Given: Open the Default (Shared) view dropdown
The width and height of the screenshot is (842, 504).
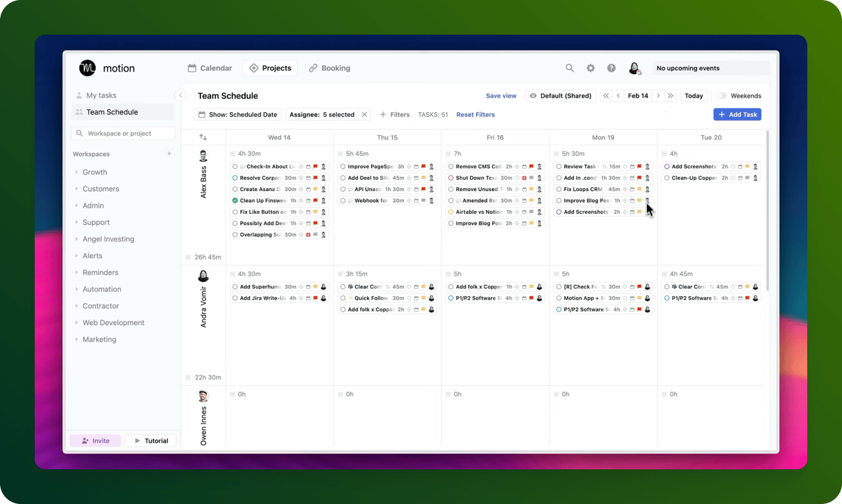Looking at the screenshot, I should pyautogui.click(x=560, y=96).
